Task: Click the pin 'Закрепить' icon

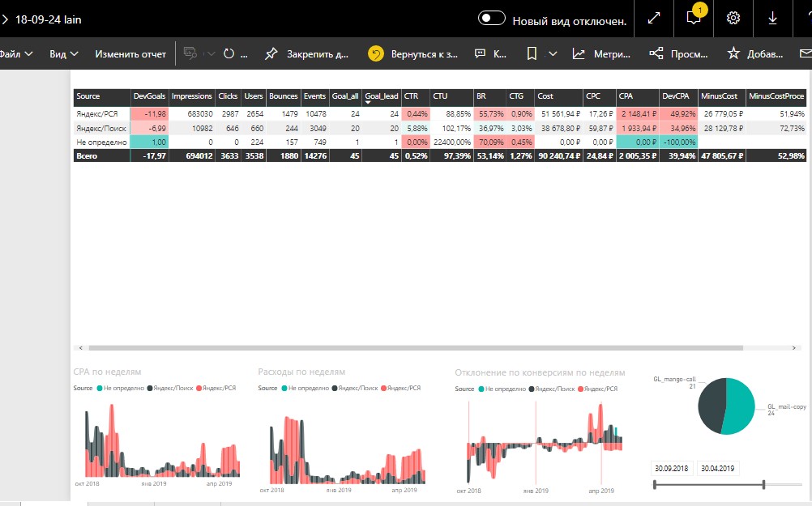Action: pyautogui.click(x=271, y=53)
